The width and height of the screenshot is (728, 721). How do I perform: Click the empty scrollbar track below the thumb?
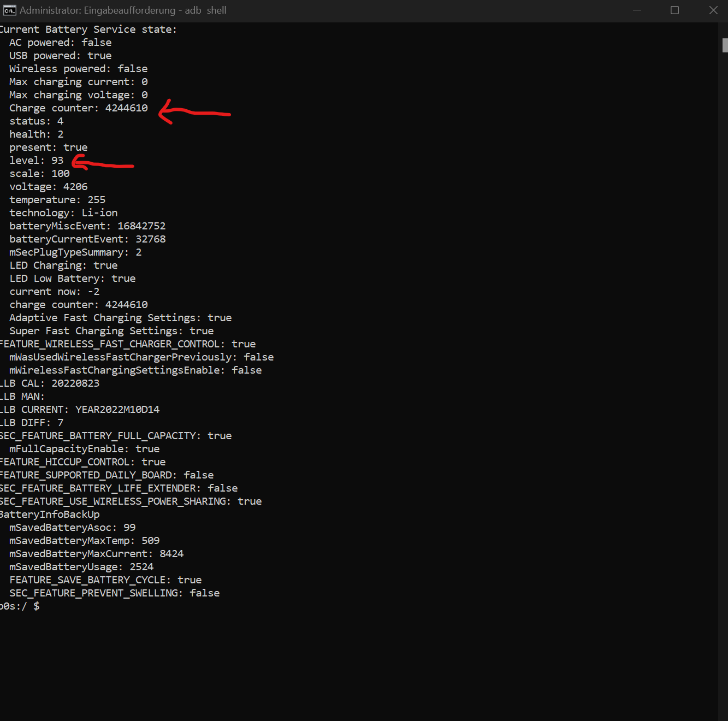pos(725,382)
